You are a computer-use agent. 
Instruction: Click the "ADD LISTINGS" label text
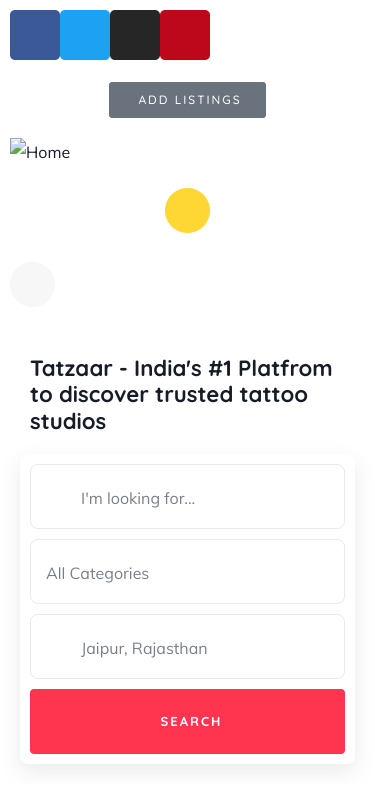pos(190,100)
